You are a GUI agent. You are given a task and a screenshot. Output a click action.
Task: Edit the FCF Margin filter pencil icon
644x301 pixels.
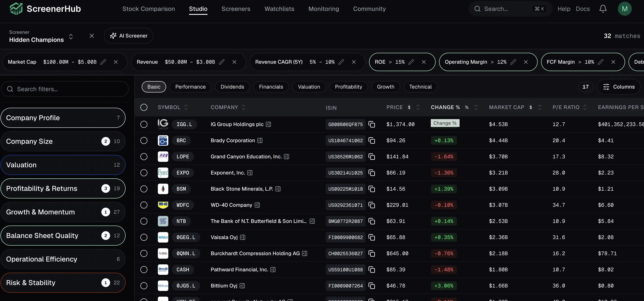click(600, 62)
